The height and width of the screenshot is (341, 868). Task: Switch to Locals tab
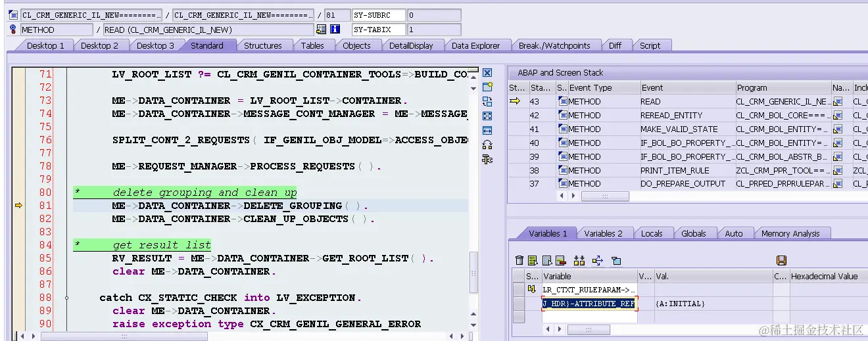[652, 233]
